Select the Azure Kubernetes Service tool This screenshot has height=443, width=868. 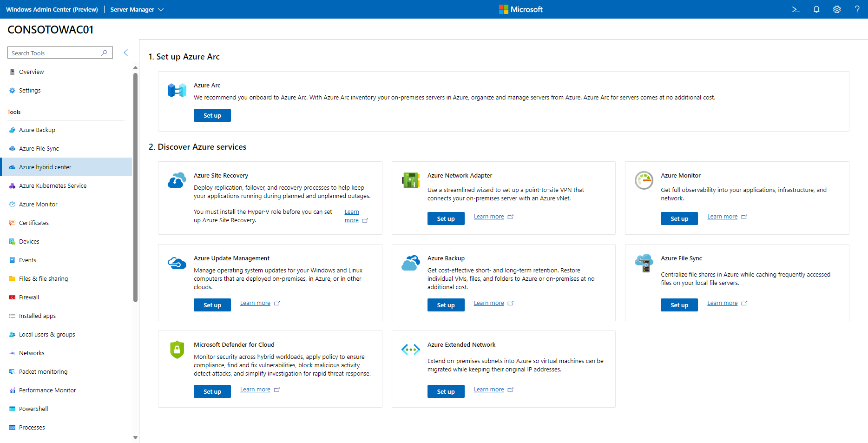pos(52,185)
